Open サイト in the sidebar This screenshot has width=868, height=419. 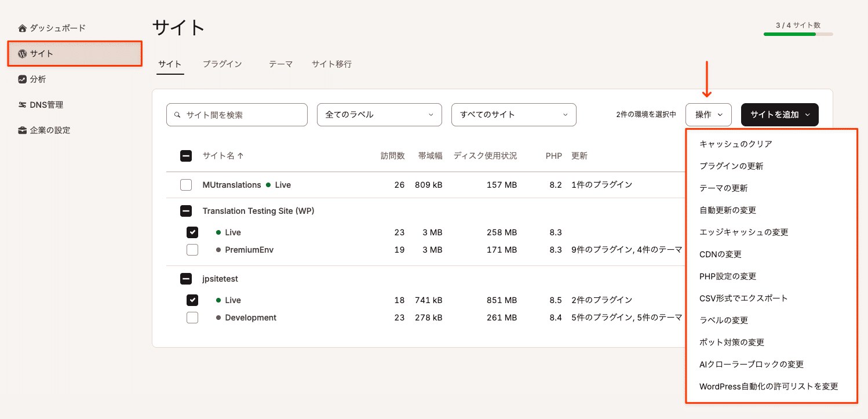pos(75,54)
